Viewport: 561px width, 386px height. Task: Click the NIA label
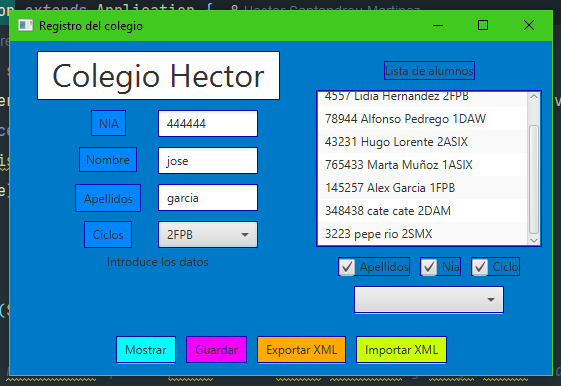[x=108, y=123]
